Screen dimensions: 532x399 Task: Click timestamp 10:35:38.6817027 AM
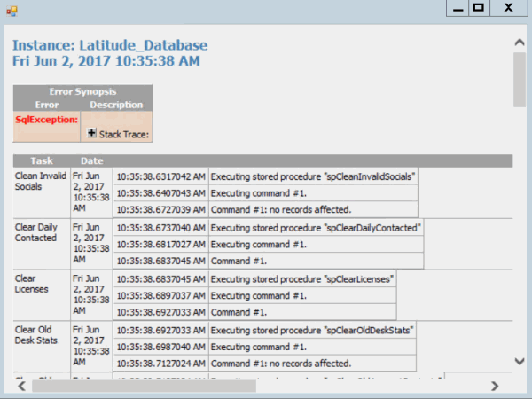tap(160, 245)
